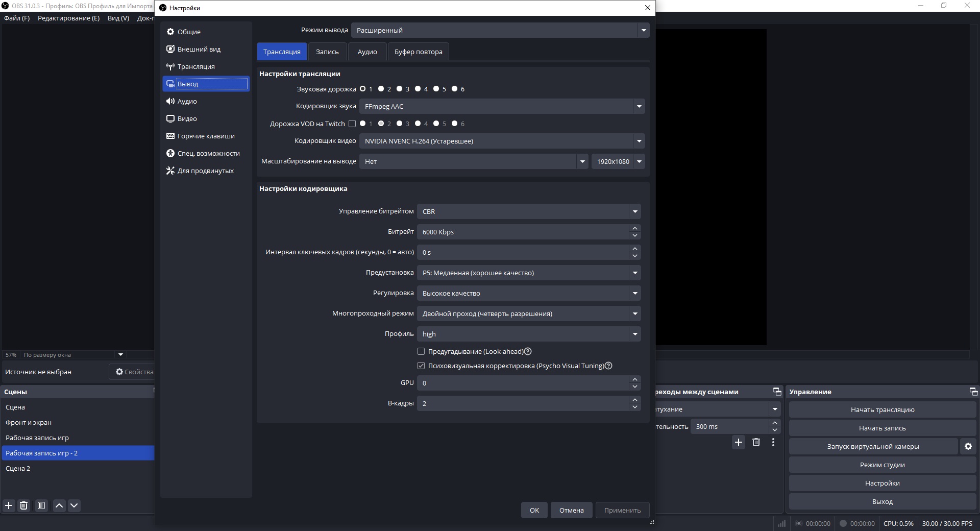Switch to the Трансляция output tab
This screenshot has height=531, width=980.
(282, 52)
